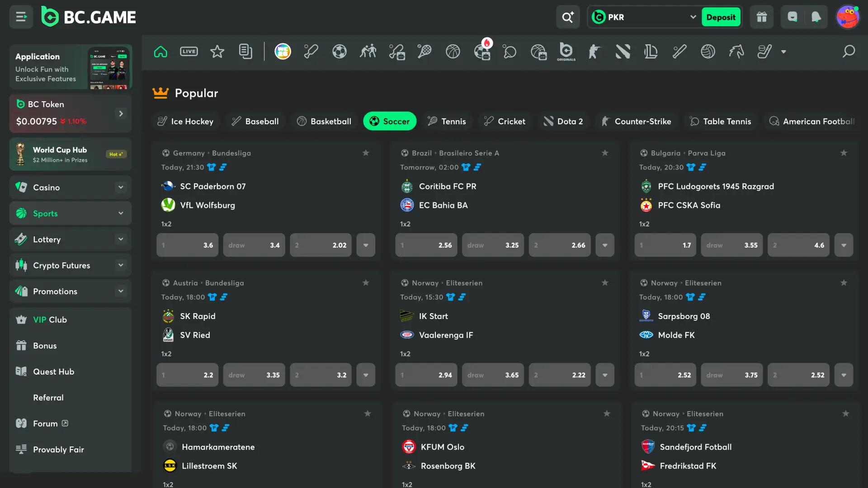Open the BC Token price card
The height and width of the screenshot is (488, 868).
pos(71,113)
